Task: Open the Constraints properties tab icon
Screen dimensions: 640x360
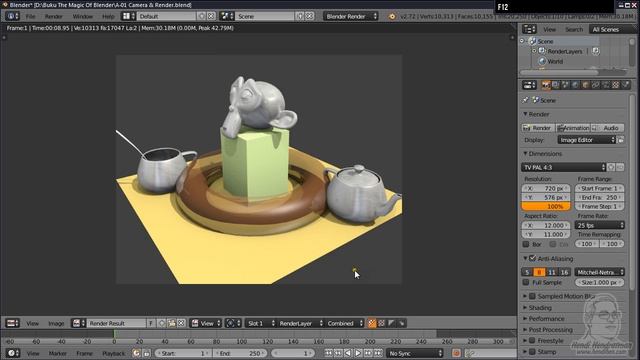Action: point(596,85)
